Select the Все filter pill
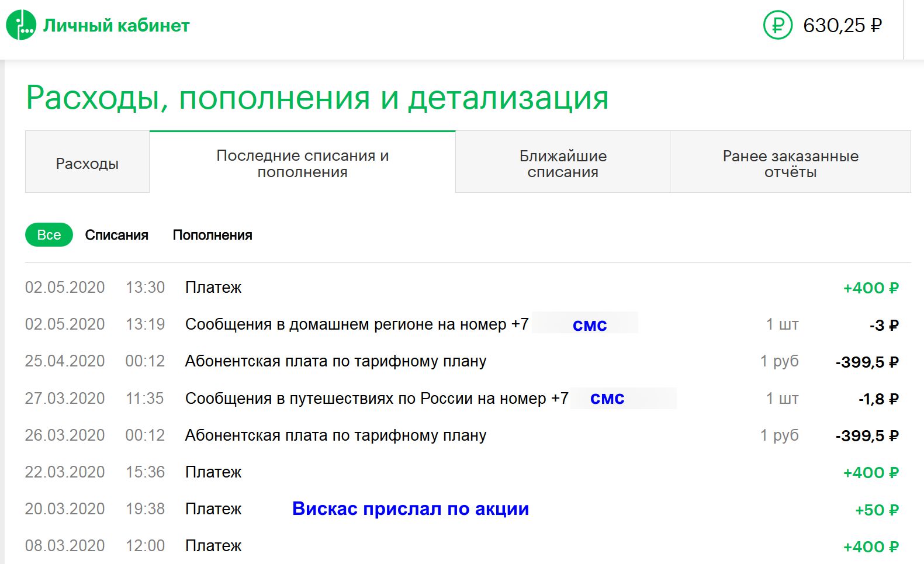 (x=49, y=235)
